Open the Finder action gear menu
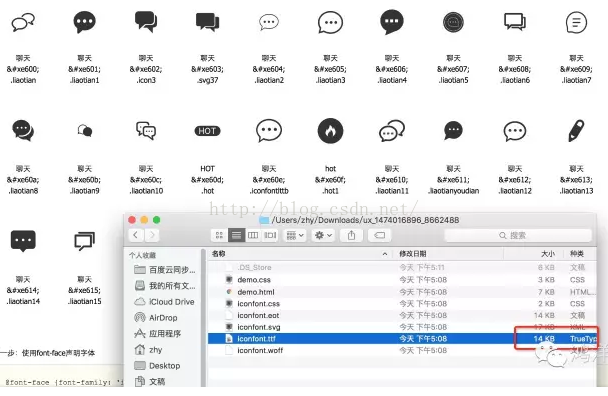The image size is (608, 396). [323, 235]
